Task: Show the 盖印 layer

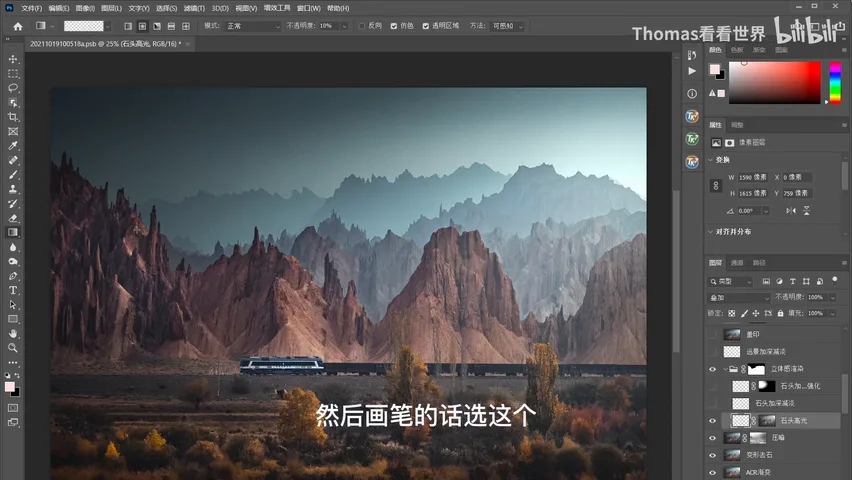Action: (712, 334)
